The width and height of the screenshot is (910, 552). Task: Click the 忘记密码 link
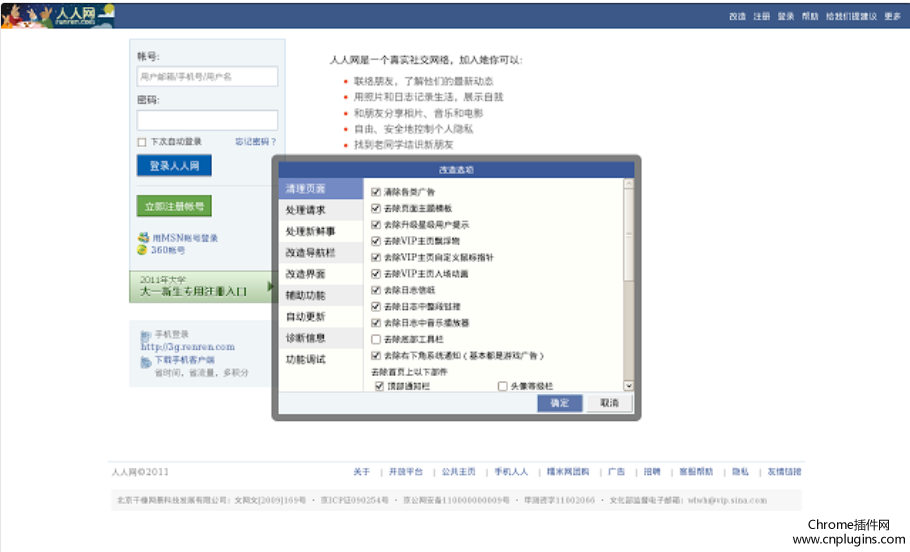[x=256, y=142]
